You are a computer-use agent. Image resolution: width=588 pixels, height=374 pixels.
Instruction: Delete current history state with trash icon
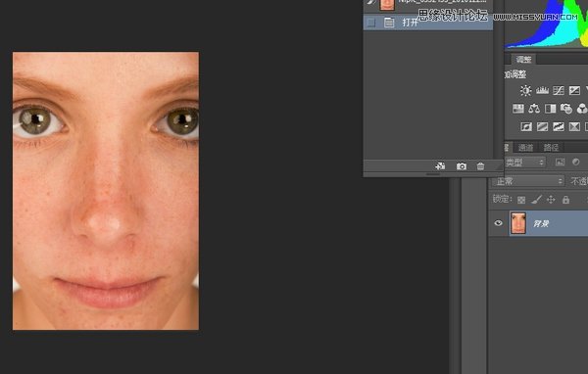tap(480, 166)
